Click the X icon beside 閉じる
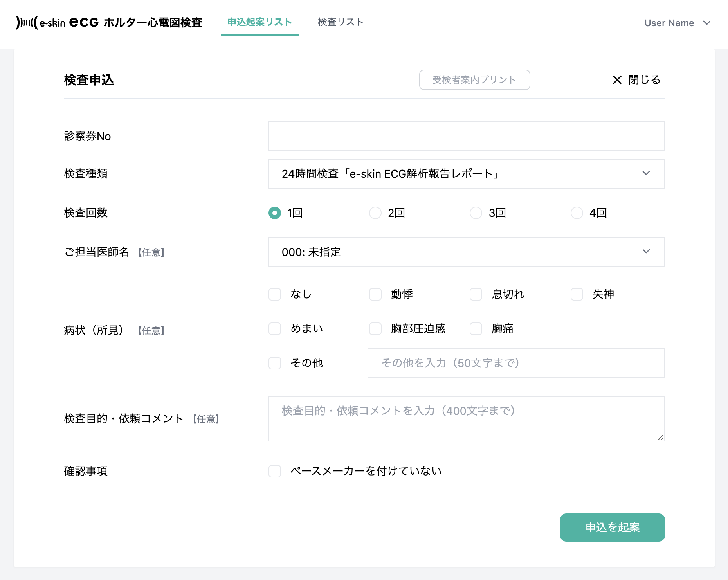728x580 pixels. 617,80
